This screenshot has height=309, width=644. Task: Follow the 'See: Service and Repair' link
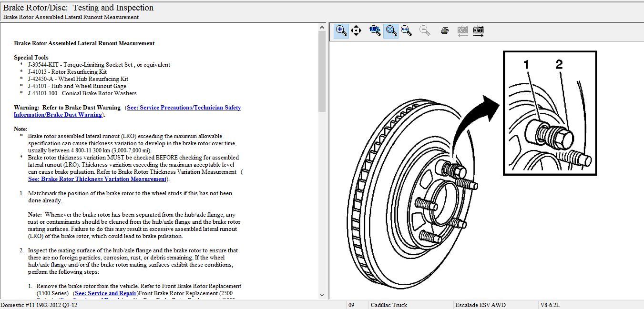point(106,293)
